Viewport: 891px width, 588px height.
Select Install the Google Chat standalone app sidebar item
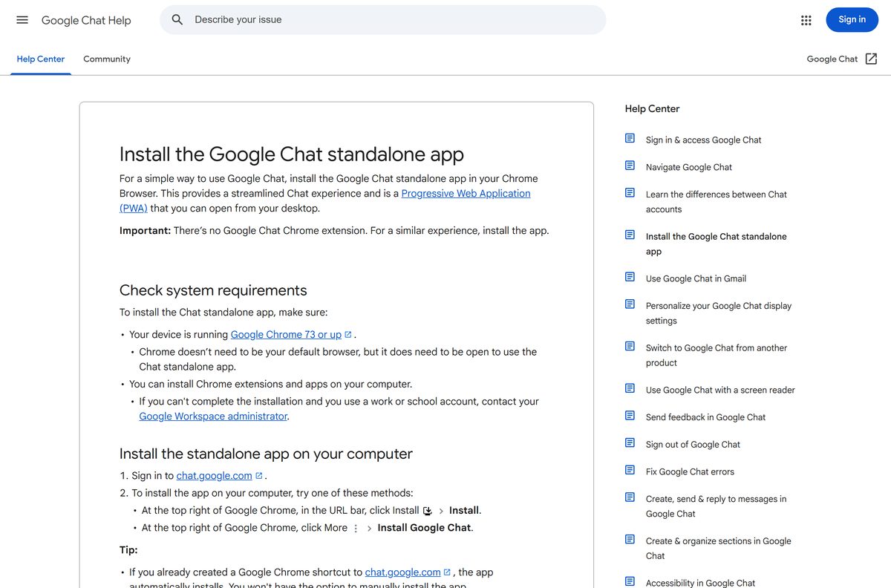point(716,244)
